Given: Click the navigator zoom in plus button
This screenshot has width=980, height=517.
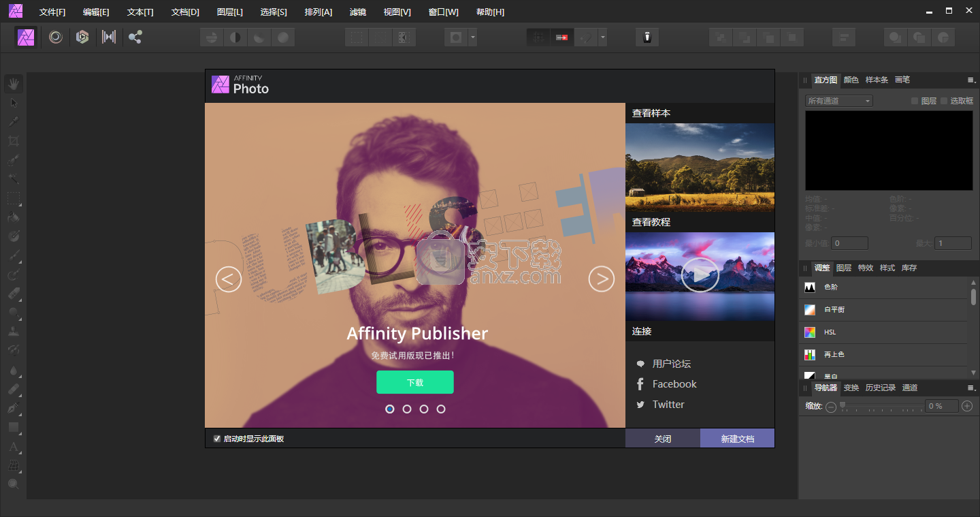Looking at the screenshot, I should 966,406.
